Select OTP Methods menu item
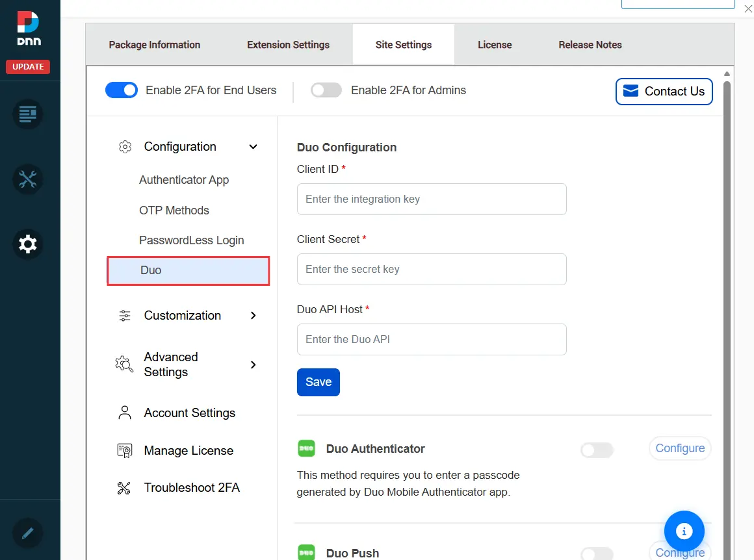Screen dimensions: 754x560 pos(174,210)
